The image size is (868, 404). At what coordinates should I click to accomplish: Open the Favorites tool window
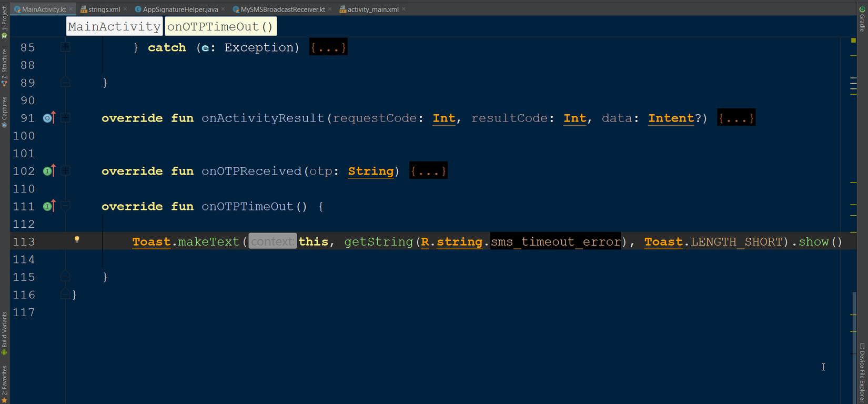[x=4, y=379]
